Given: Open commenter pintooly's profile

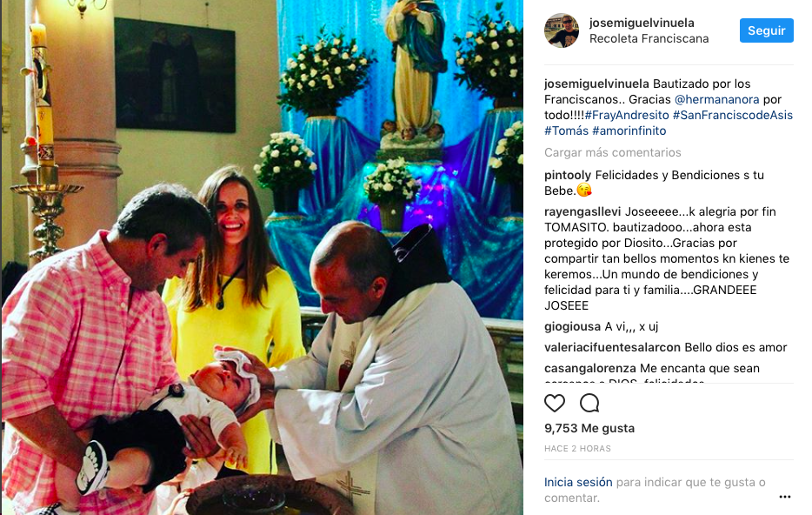Looking at the screenshot, I should click(x=568, y=175).
